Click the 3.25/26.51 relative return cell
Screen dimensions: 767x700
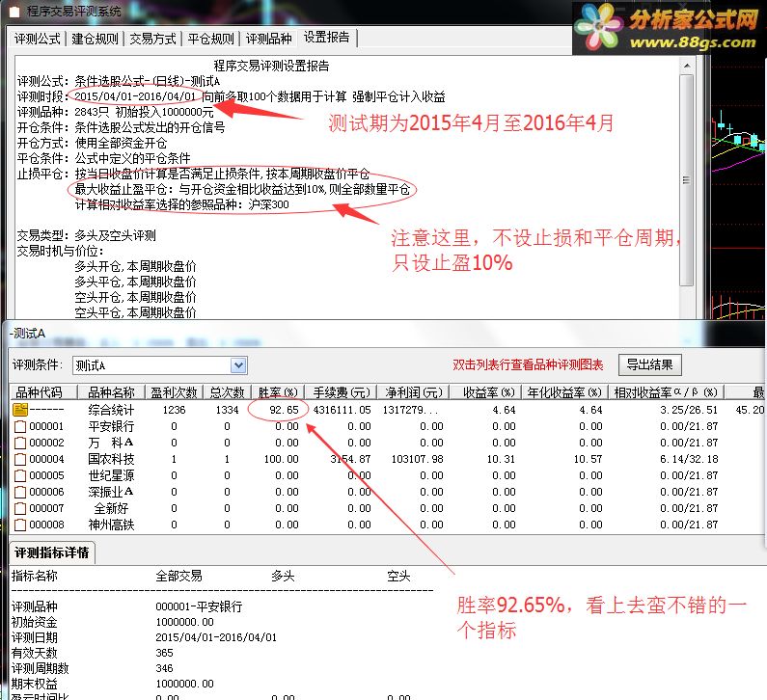point(689,410)
